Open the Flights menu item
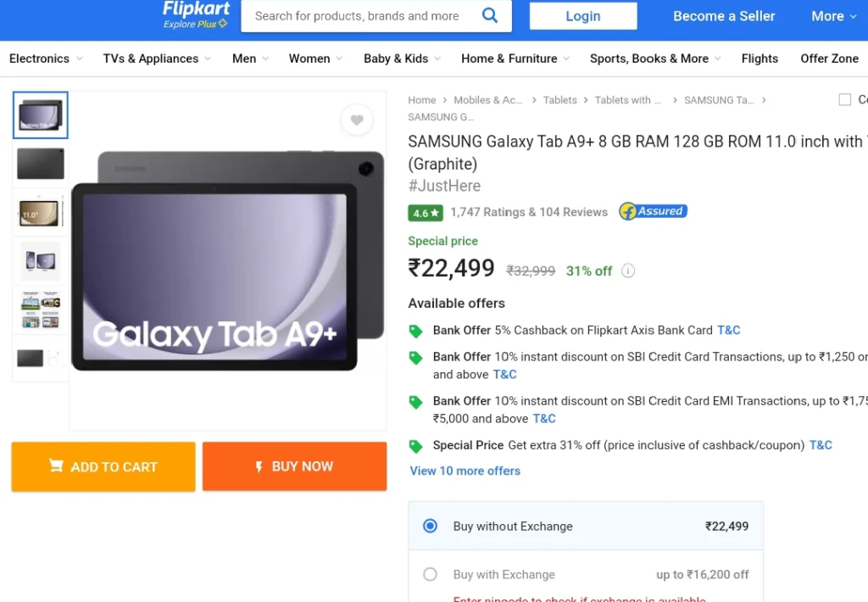This screenshot has height=602, width=868. pyautogui.click(x=759, y=59)
